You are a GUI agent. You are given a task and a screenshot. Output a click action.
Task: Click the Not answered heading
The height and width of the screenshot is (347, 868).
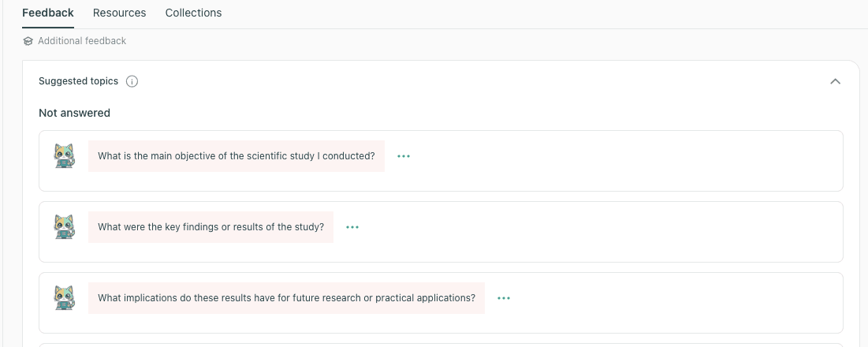pos(74,113)
